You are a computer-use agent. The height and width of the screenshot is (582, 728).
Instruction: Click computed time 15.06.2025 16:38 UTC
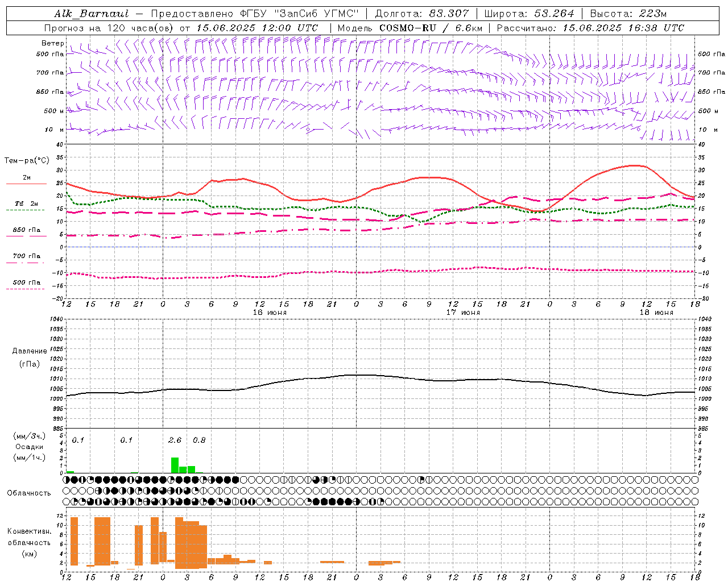(x=624, y=28)
